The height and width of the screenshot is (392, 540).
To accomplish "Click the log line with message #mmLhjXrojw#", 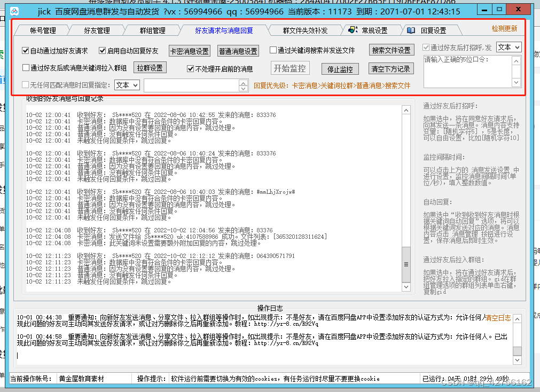I will coord(160,192).
